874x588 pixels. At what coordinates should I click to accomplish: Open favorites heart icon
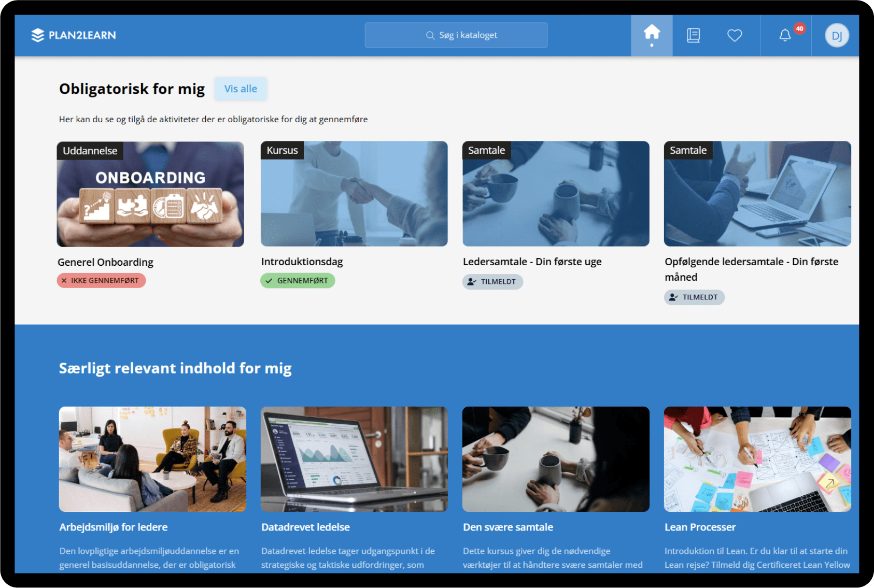[x=735, y=35]
